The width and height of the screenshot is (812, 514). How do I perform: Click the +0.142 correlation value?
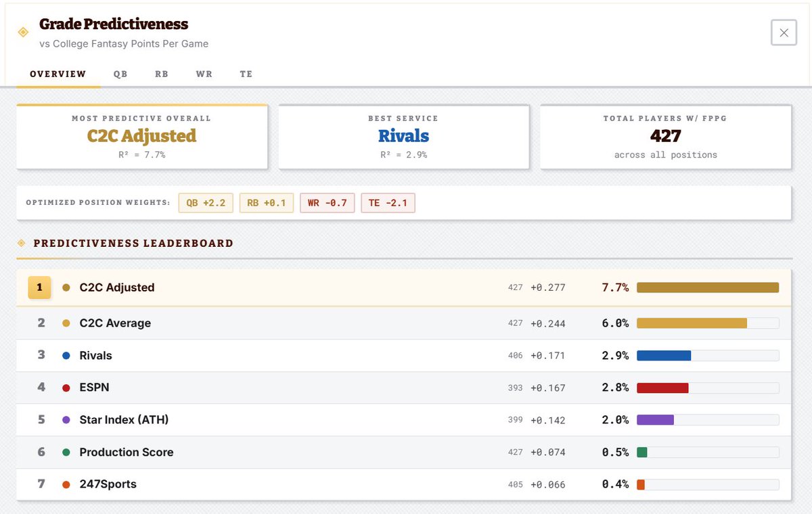click(547, 420)
